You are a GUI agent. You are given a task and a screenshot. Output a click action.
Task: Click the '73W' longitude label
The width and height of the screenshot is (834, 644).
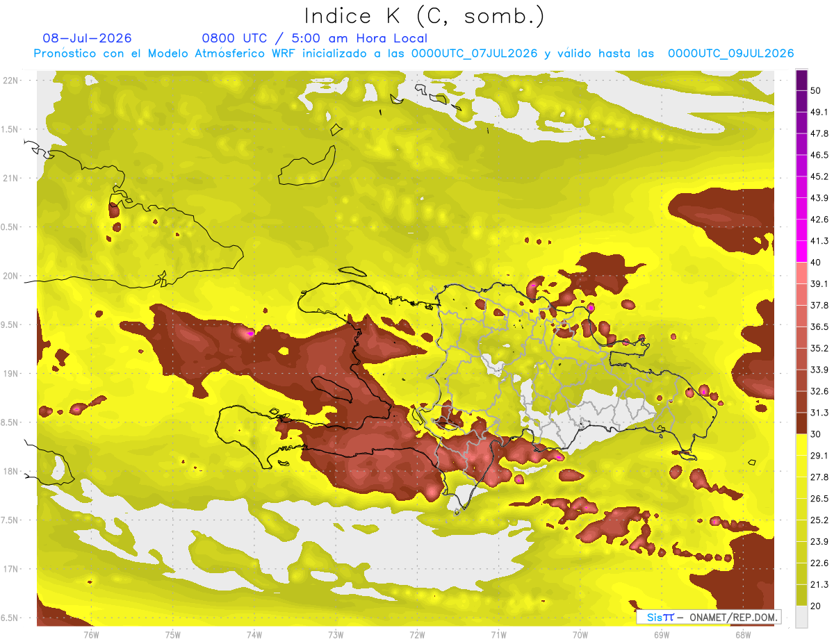(x=336, y=635)
